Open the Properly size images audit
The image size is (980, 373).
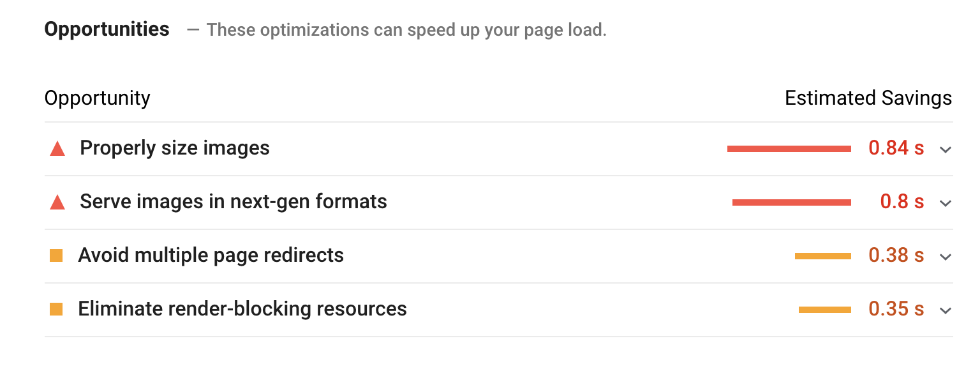pyautogui.click(x=175, y=148)
